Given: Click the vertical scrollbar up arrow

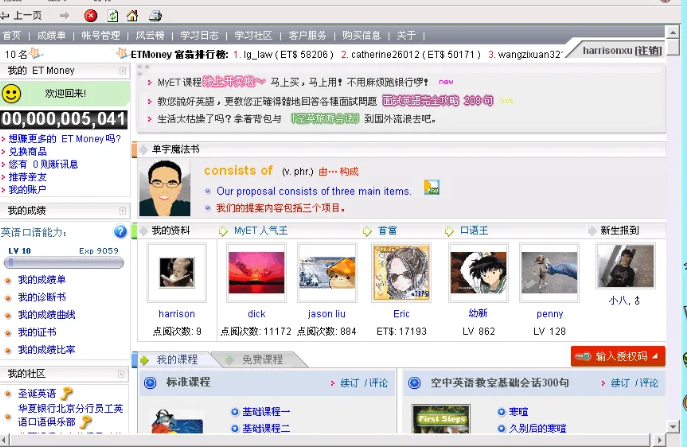Looking at the screenshot, I should (673, 32).
